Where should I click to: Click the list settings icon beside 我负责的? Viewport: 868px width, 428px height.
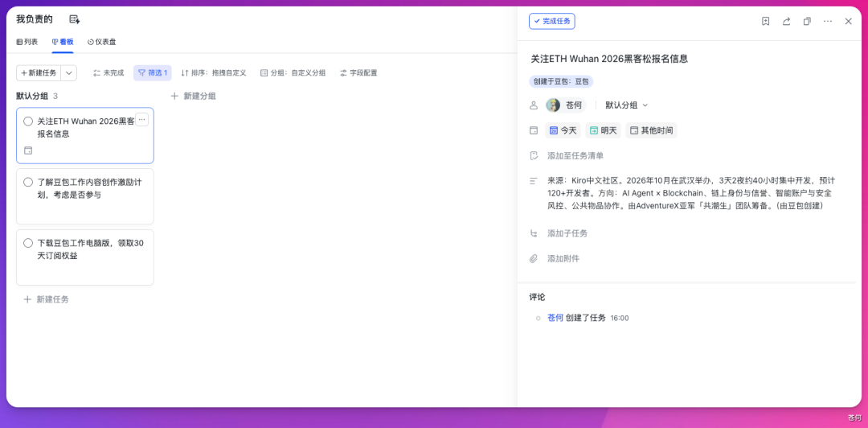point(74,19)
